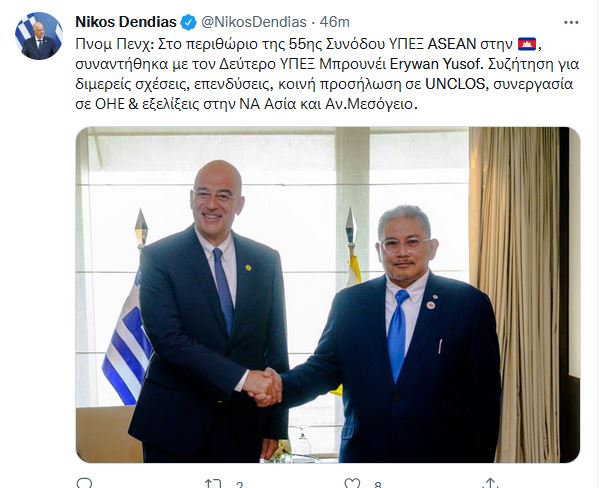Click the Cambodia flag emoji in tweet
602x488 pixels.
click(x=527, y=44)
